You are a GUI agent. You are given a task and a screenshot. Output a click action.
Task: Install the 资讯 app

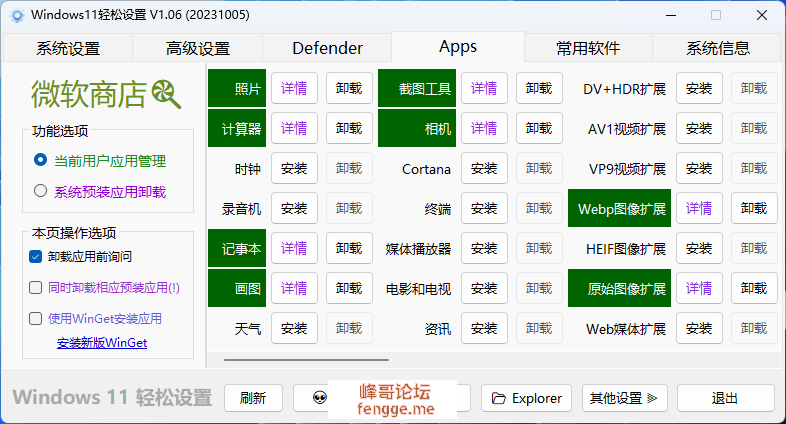(x=484, y=328)
